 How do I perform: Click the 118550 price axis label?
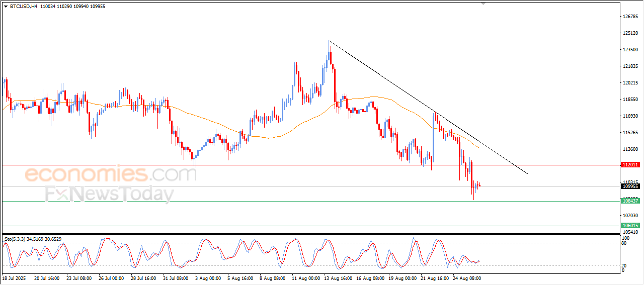tap(630, 100)
